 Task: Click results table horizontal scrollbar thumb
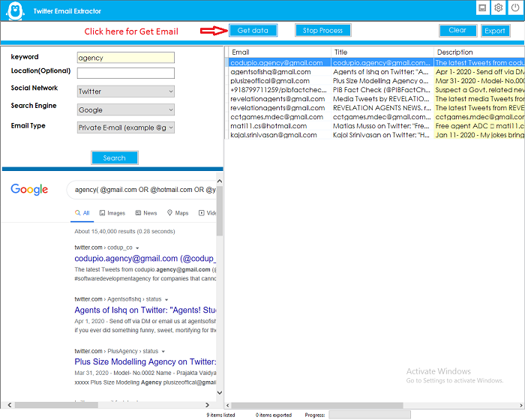pyautogui.click(x=316, y=406)
